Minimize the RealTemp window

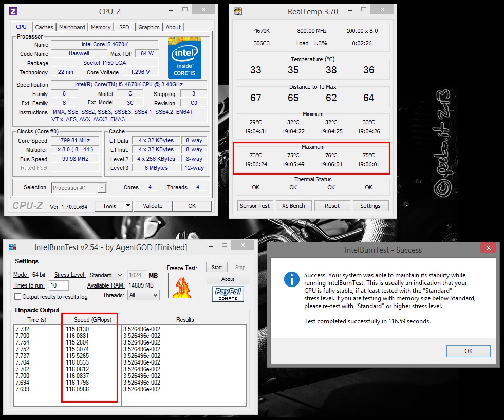350,10
